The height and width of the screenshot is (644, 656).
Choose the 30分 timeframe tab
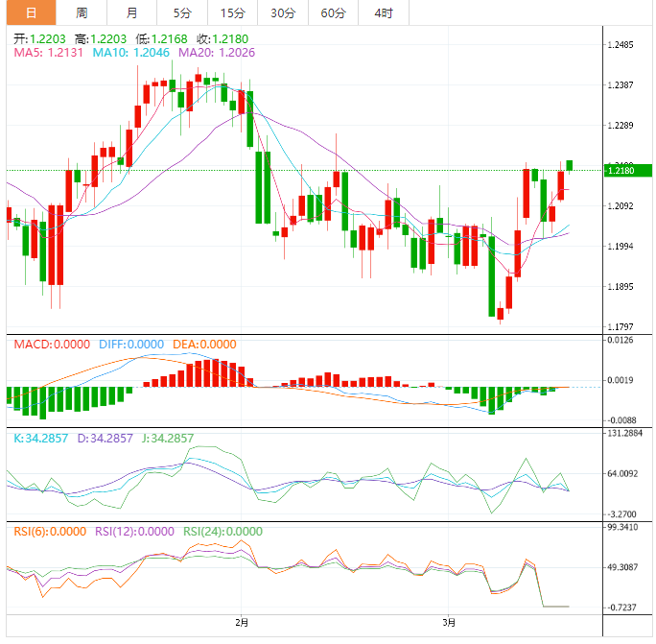pos(283,13)
